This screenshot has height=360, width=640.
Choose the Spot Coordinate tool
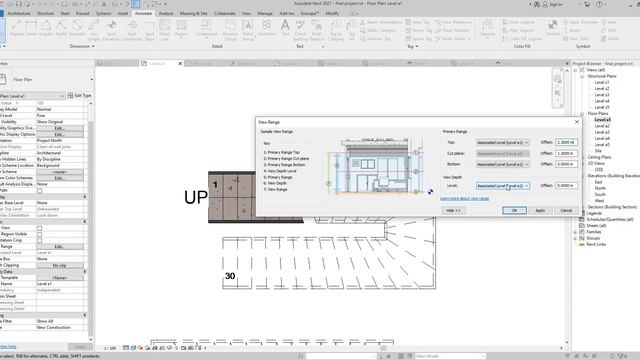(132, 30)
